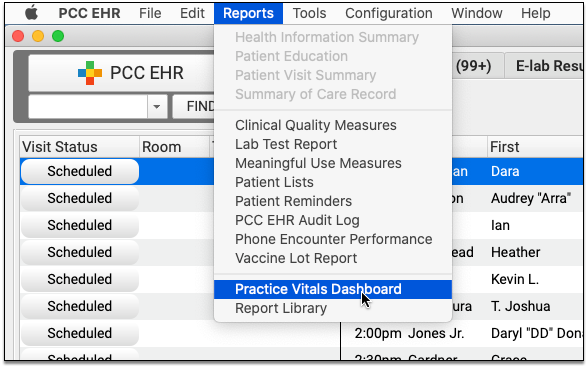The width and height of the screenshot is (587, 366).
Task: Open the Tools menu
Action: pyautogui.click(x=309, y=13)
